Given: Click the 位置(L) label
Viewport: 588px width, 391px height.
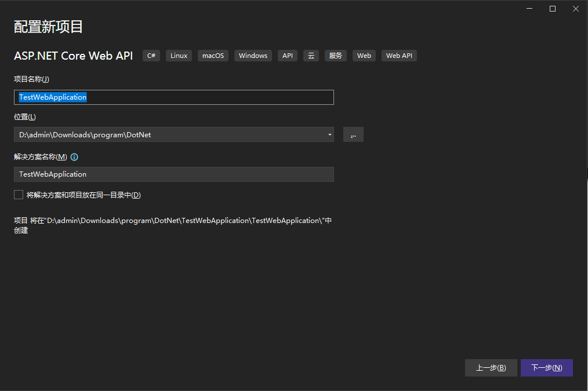Looking at the screenshot, I should click(25, 117).
